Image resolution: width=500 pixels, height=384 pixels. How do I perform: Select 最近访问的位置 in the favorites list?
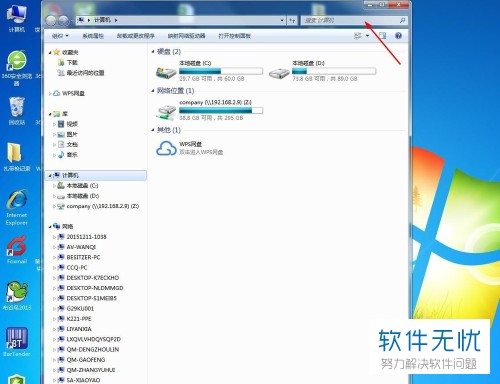[x=81, y=73]
